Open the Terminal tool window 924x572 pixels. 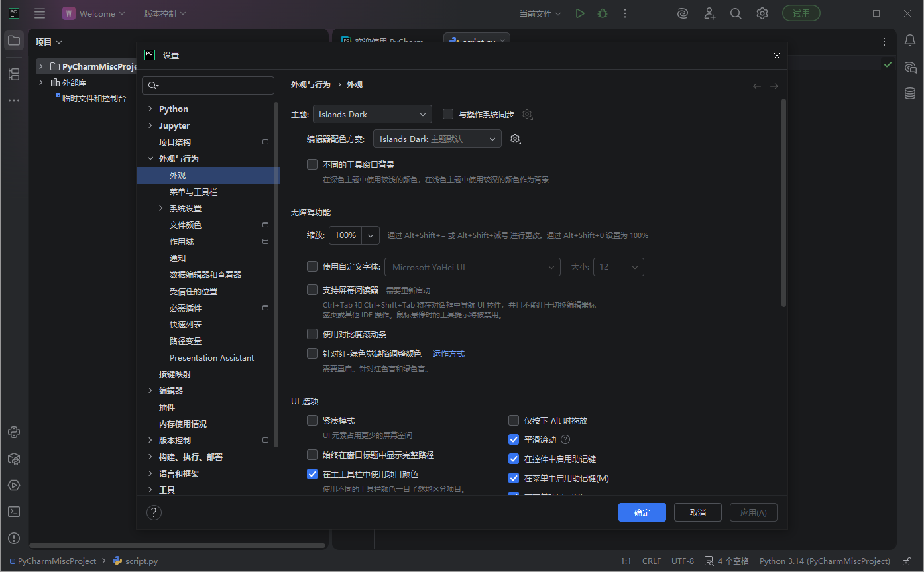click(x=14, y=512)
